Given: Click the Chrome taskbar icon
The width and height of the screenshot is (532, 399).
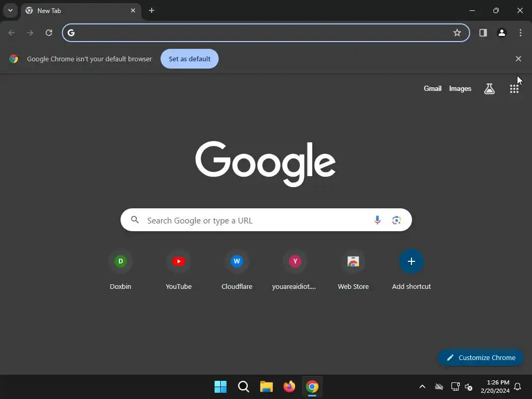Looking at the screenshot, I should [312, 387].
